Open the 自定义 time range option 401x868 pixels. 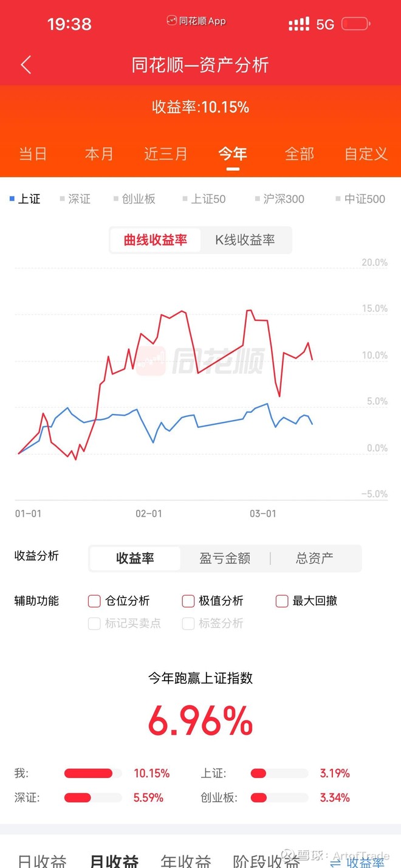click(365, 154)
